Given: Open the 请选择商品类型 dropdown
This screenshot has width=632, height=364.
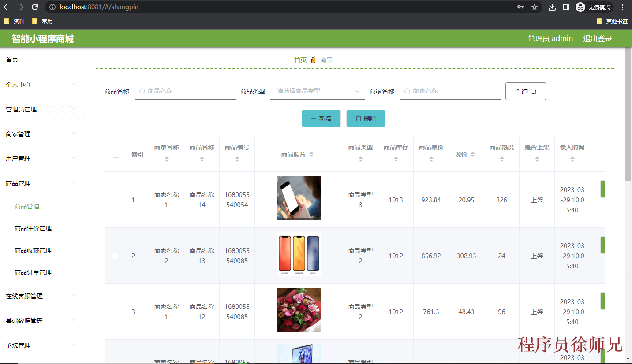Looking at the screenshot, I should (x=318, y=91).
